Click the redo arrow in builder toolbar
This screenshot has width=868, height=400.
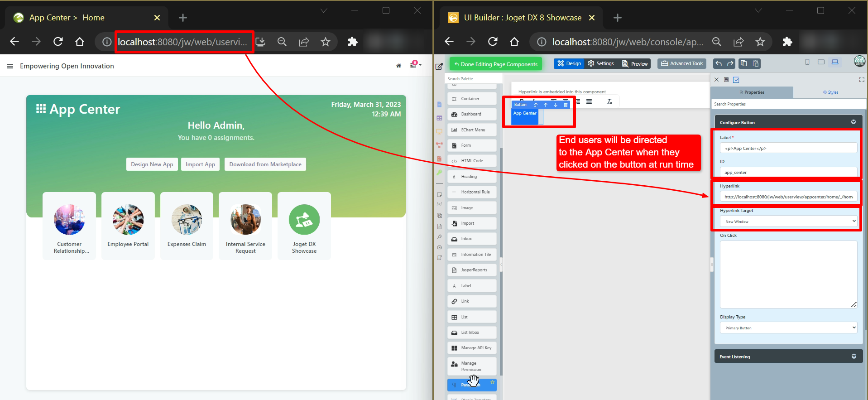pyautogui.click(x=730, y=63)
